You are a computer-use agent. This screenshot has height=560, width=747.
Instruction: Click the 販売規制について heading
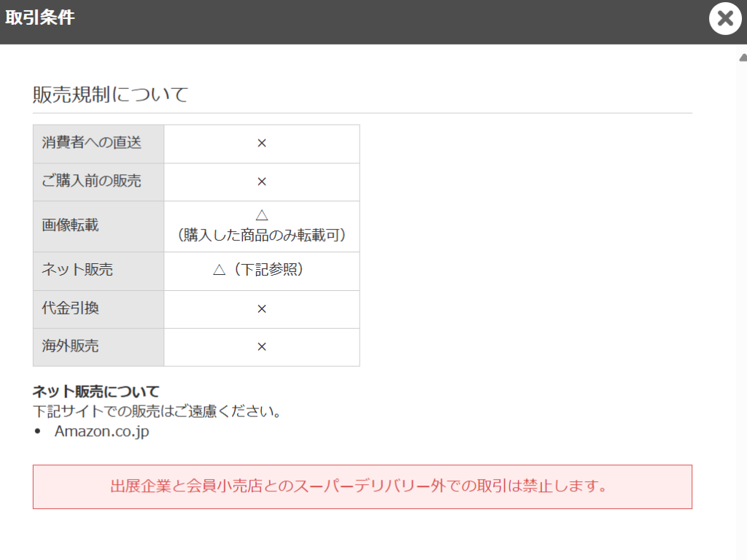point(110,94)
